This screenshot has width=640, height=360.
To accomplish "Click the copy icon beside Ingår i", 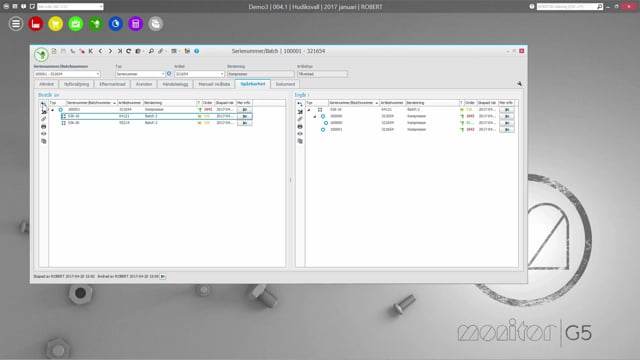I will click(x=300, y=141).
